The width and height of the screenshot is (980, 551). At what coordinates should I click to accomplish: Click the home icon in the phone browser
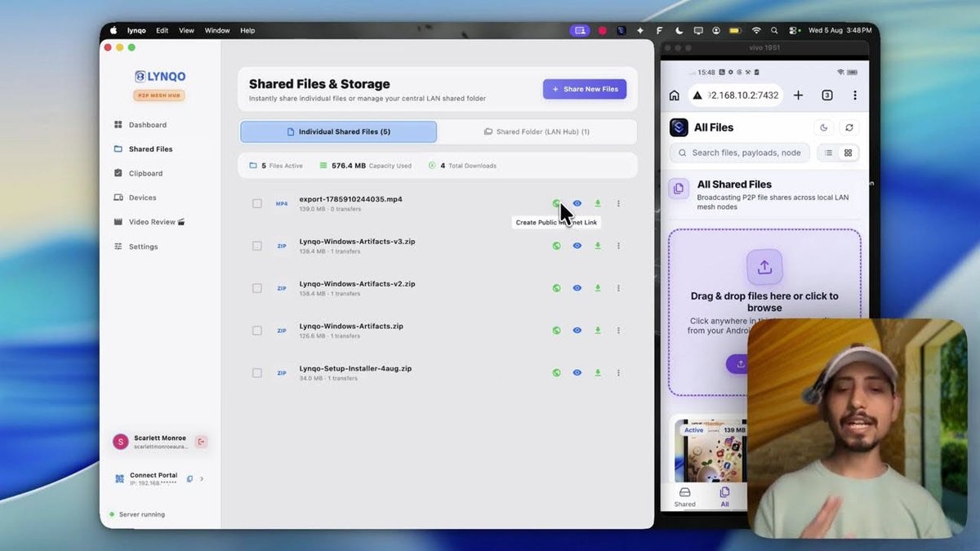click(674, 96)
